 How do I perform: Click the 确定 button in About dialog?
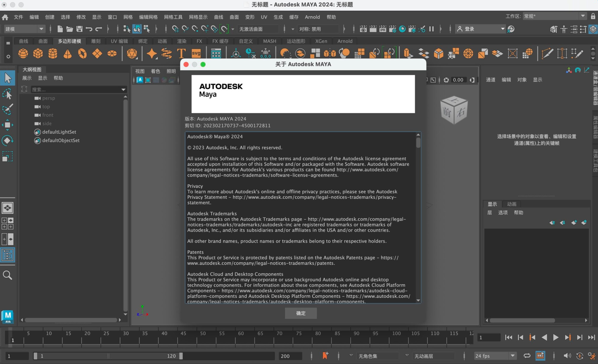301,313
